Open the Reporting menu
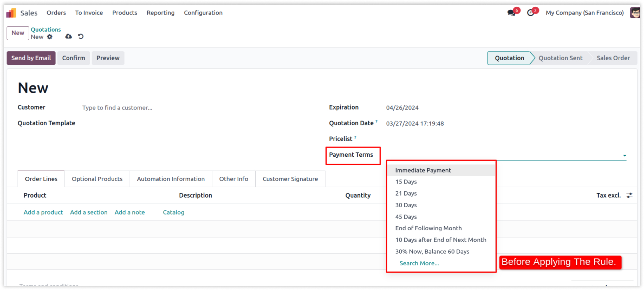This screenshot has height=290, width=644. 161,13
